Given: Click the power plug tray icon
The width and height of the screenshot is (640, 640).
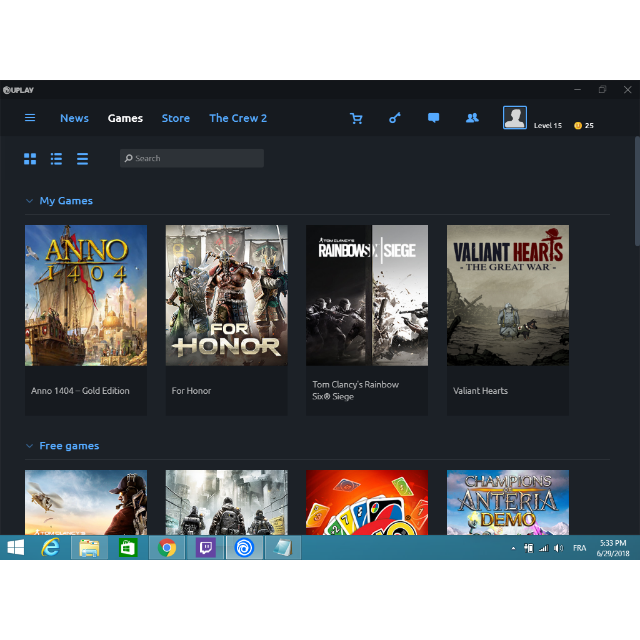Looking at the screenshot, I should tap(529, 548).
